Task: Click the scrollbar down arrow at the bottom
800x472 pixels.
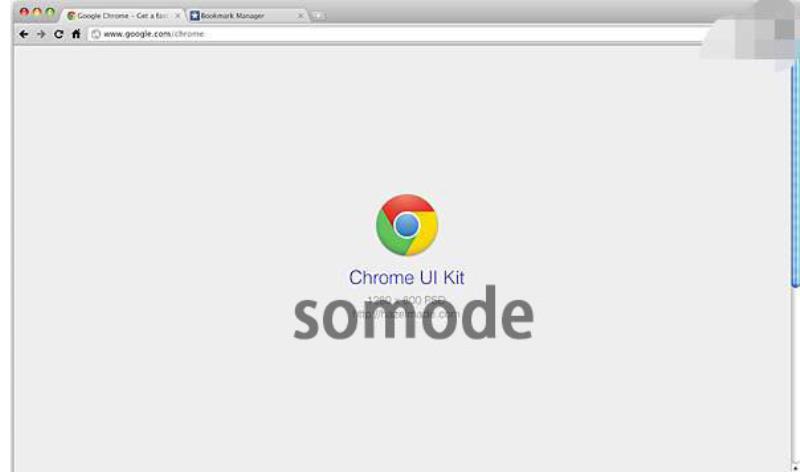Action: [795, 467]
